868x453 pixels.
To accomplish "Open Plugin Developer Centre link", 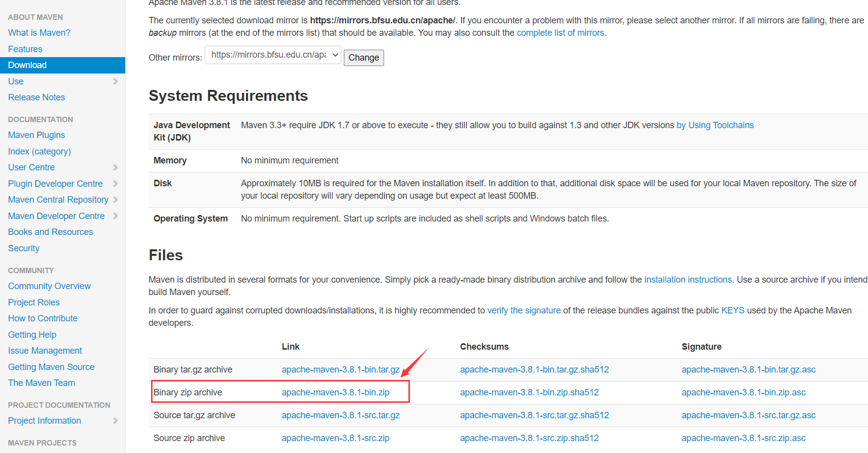I will 56,184.
